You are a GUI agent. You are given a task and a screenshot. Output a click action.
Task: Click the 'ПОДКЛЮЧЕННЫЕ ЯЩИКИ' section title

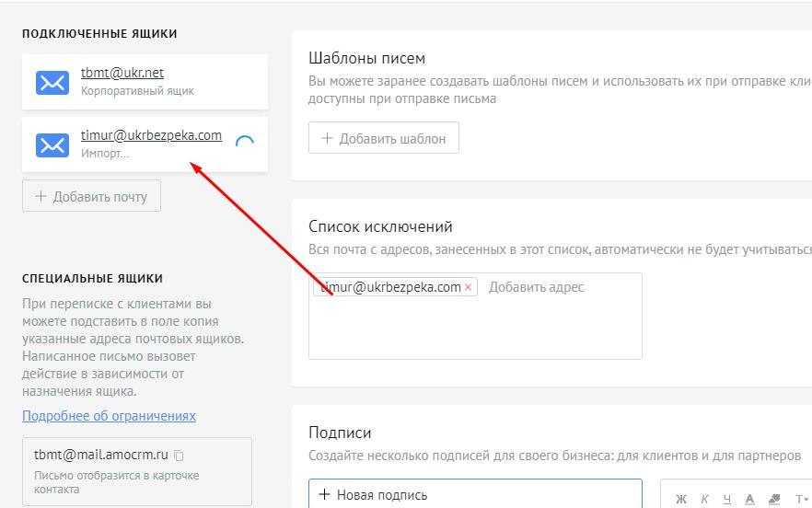click(99, 34)
